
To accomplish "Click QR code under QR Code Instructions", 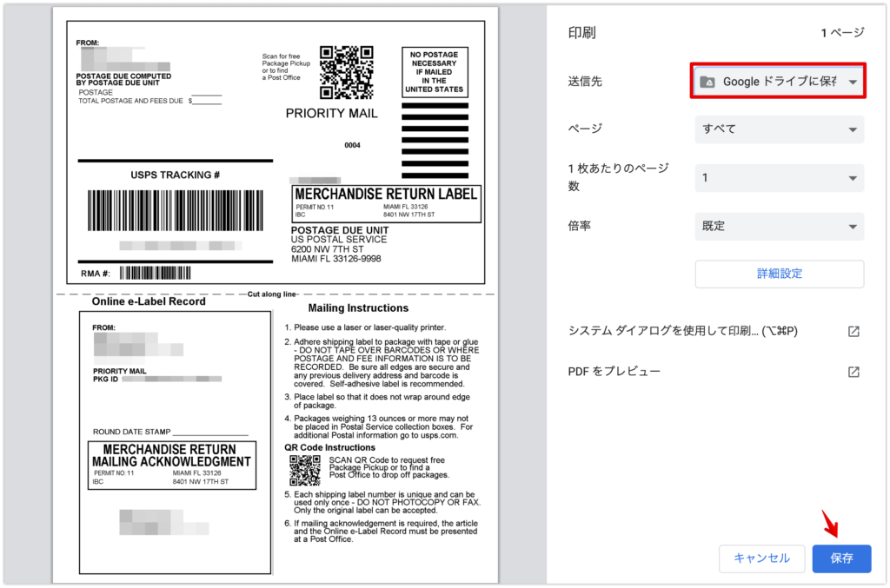I will coord(305,470).
